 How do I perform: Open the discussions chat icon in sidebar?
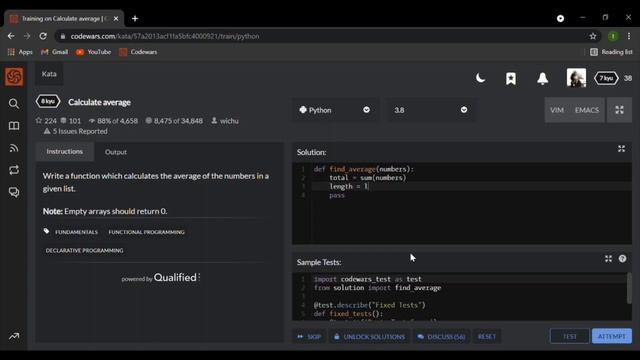(14, 192)
